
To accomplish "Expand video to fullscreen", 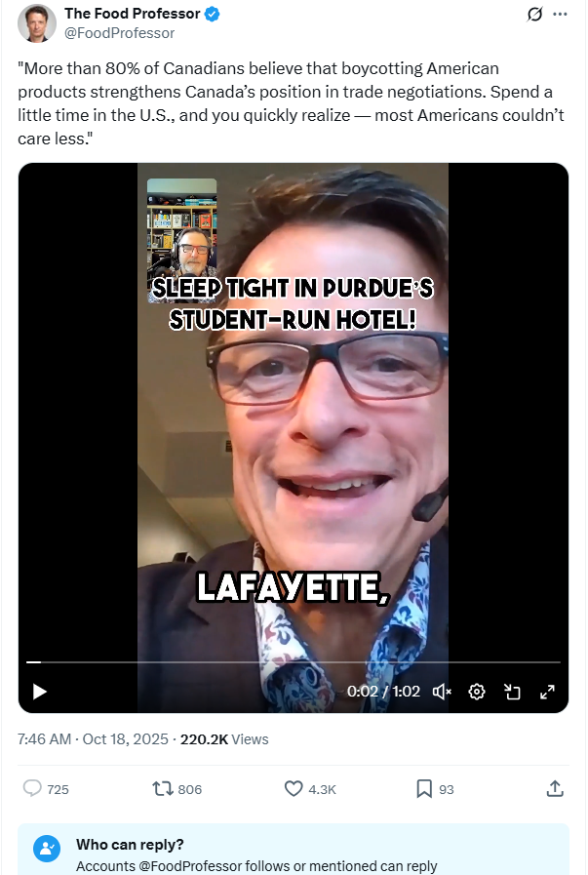I will point(547,692).
